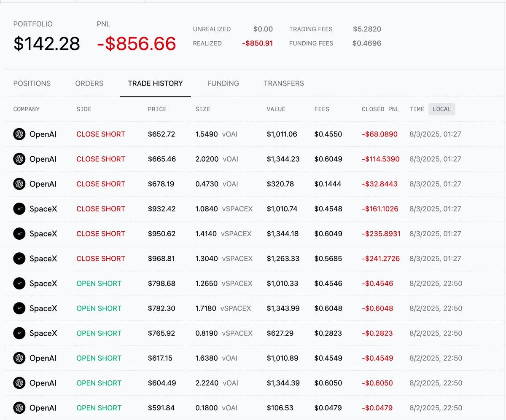Open the ORDERS tab
This screenshot has height=420, width=506.
(x=89, y=83)
